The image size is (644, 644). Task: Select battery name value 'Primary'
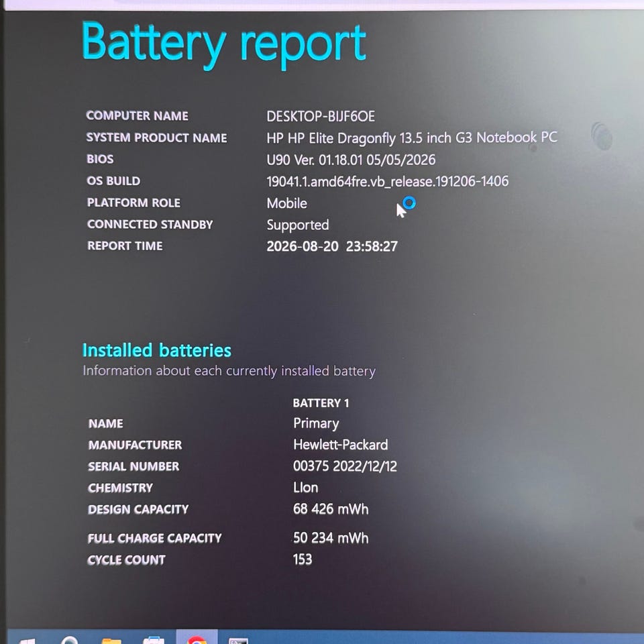click(316, 423)
